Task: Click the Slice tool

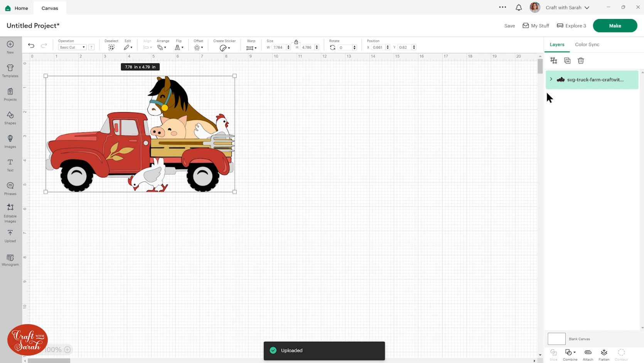Action: pyautogui.click(x=553, y=355)
